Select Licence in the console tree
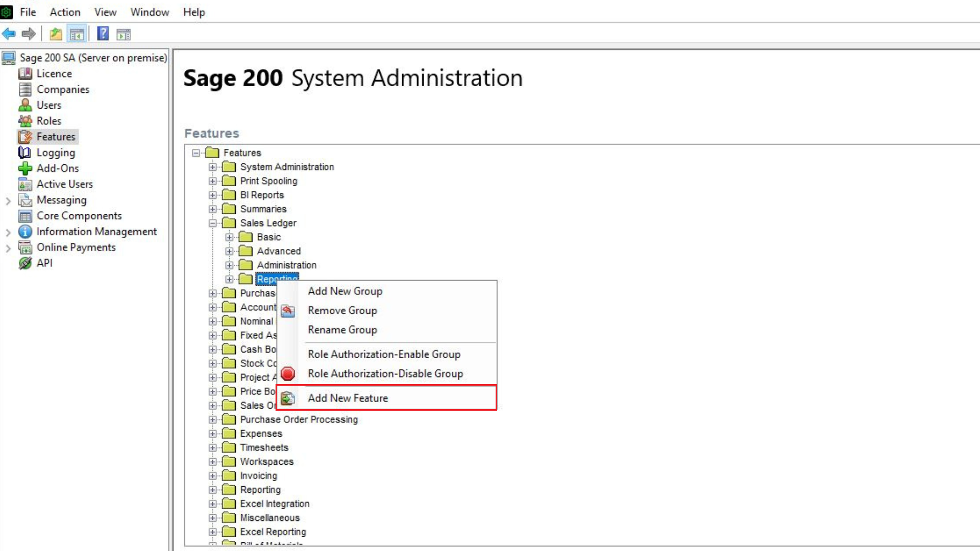 coord(54,73)
